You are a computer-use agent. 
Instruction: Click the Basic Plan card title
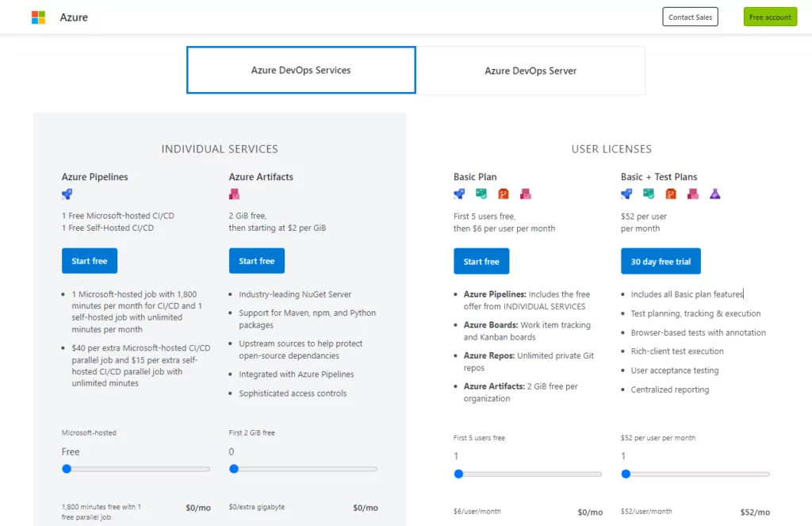point(475,177)
